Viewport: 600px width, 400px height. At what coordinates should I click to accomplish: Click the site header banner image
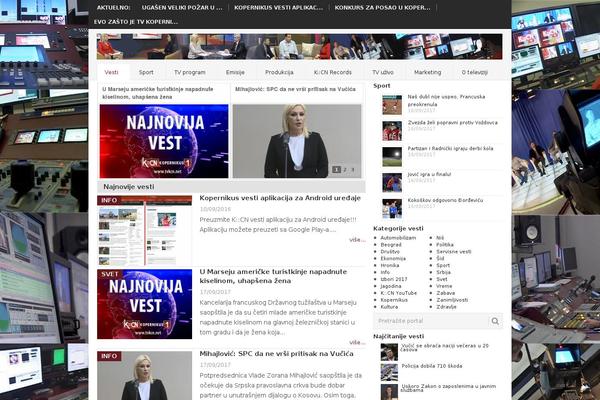(299, 46)
